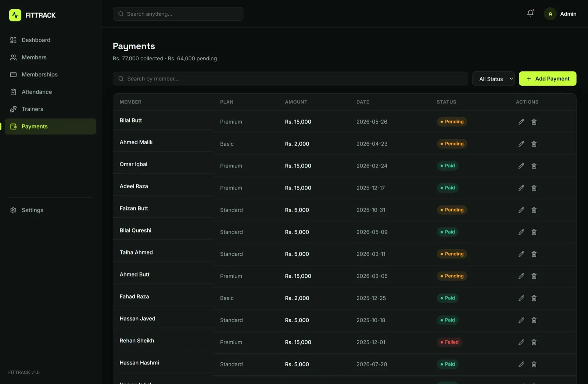Click the Member column header

130,102
